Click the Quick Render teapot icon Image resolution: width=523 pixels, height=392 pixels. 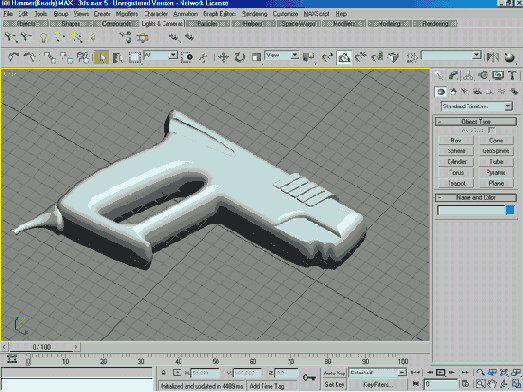point(509,57)
